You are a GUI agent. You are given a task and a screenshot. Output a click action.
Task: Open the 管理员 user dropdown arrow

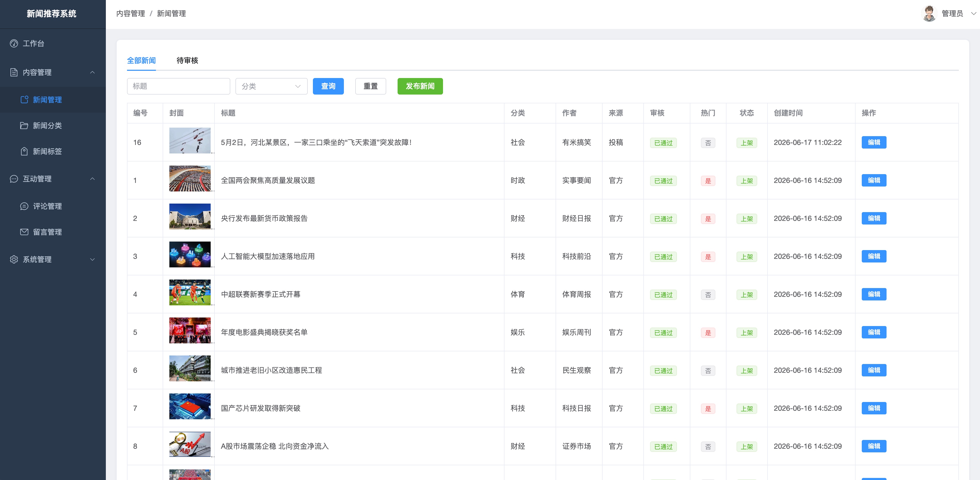pos(974,14)
